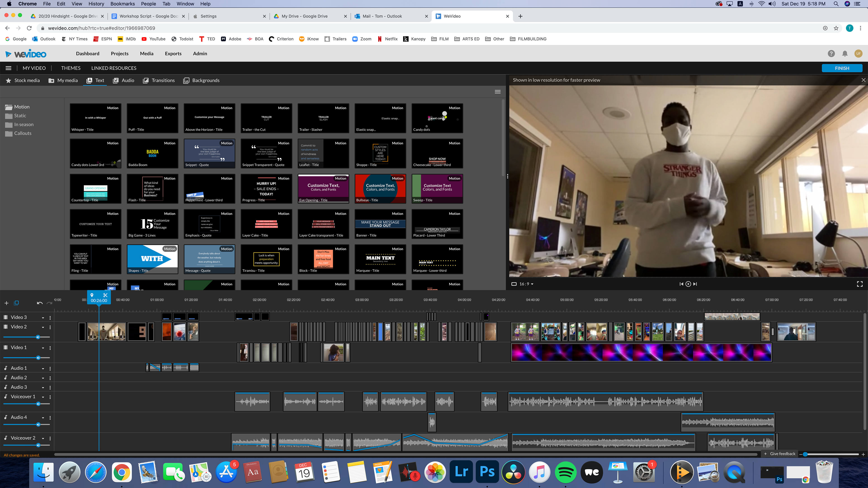Expand the Video 3 track dropdown arrow
This screenshot has width=868, height=488.
[x=43, y=318]
